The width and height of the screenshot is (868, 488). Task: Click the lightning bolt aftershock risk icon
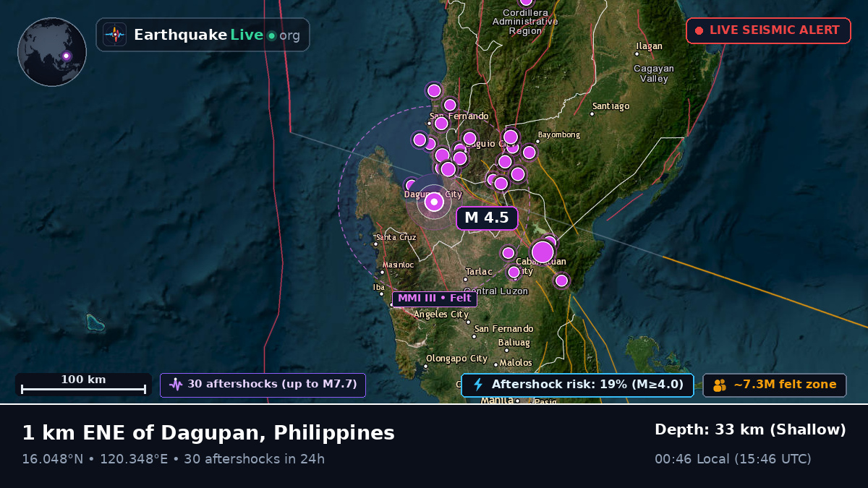pos(477,385)
